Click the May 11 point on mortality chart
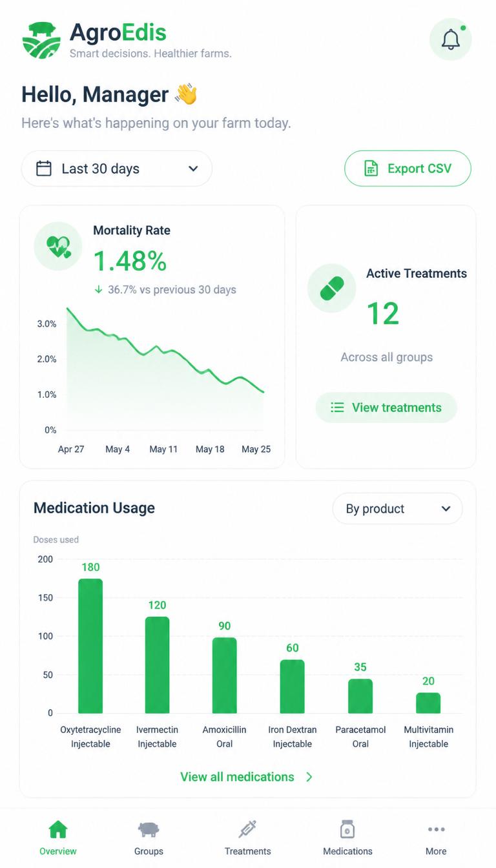Viewport: 496px width, 868px height. tap(163, 352)
